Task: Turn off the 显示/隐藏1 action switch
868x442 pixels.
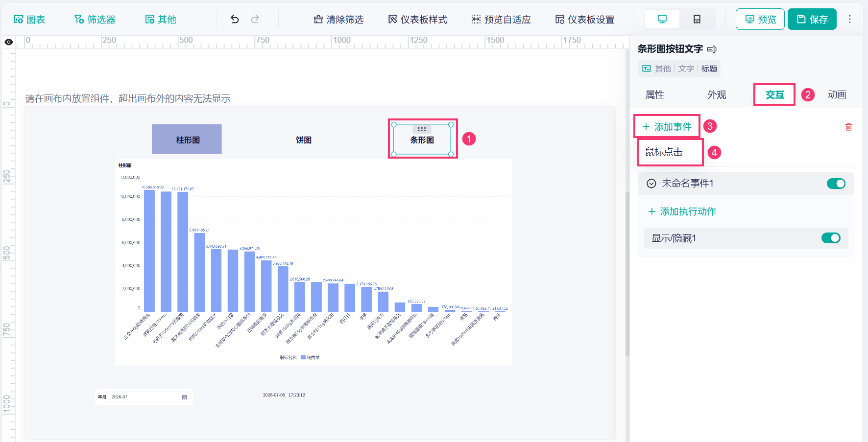Action: pos(831,238)
